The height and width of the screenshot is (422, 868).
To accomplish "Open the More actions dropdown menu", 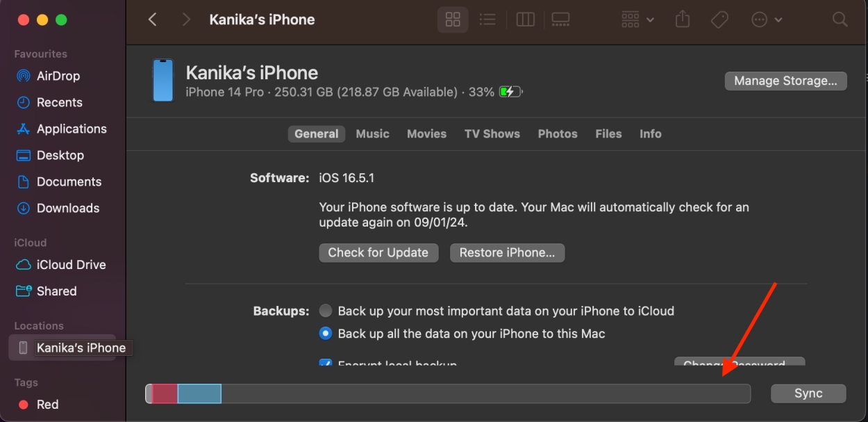I will (765, 19).
